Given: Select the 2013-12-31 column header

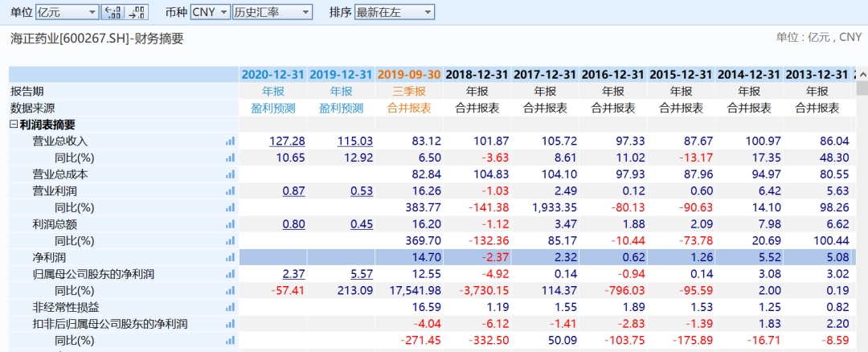Looking at the screenshot, I should click(x=817, y=74).
